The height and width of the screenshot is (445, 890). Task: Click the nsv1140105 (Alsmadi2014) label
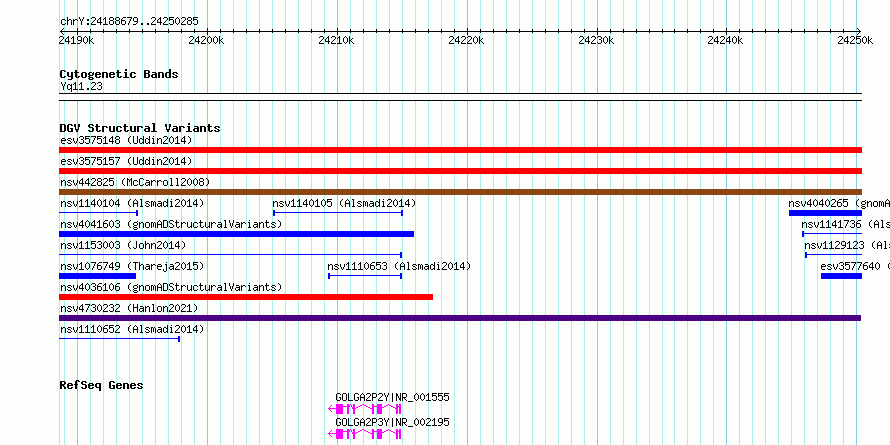pyautogui.click(x=344, y=203)
